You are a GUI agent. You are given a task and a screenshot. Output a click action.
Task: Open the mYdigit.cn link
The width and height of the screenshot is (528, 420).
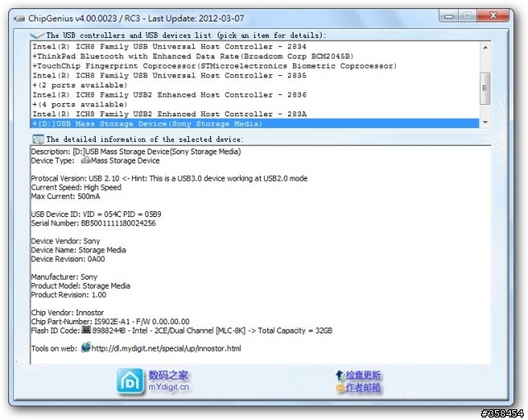[x=168, y=387]
